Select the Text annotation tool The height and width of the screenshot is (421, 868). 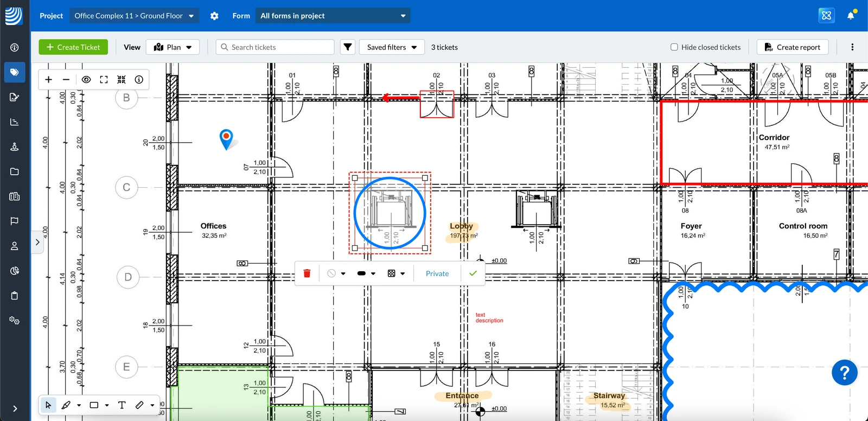coord(122,405)
